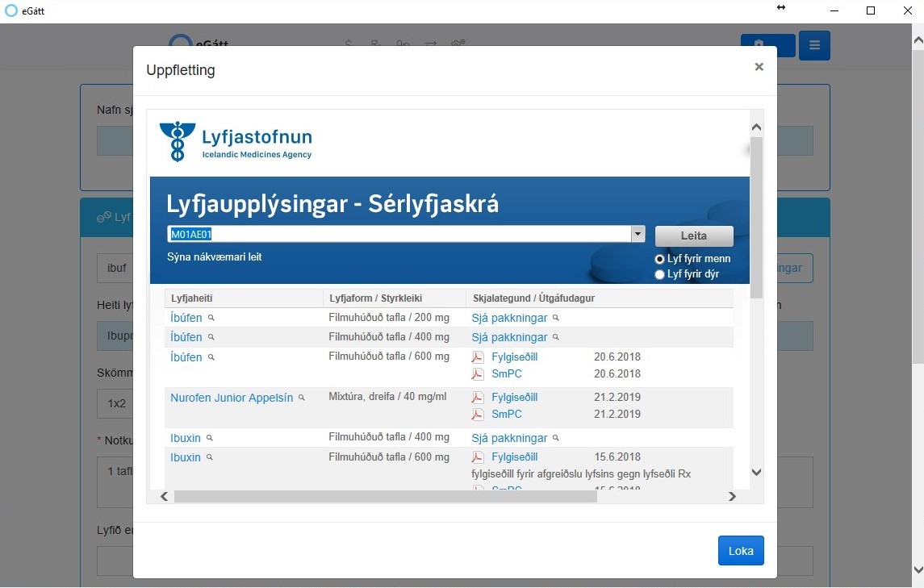The image size is (924, 588).
Task: Click the Mixtúra, dreifa / 40 mg/ml cell
Action: (x=387, y=397)
